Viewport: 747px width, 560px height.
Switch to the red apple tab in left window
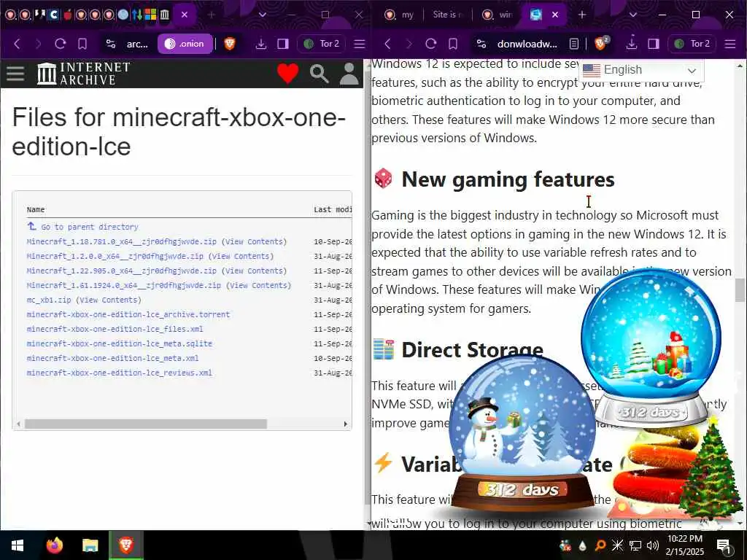[67, 15]
